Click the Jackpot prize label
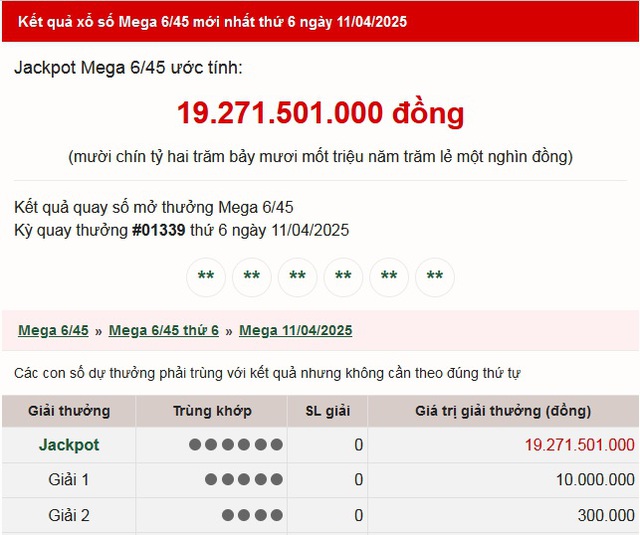 pos(69,444)
